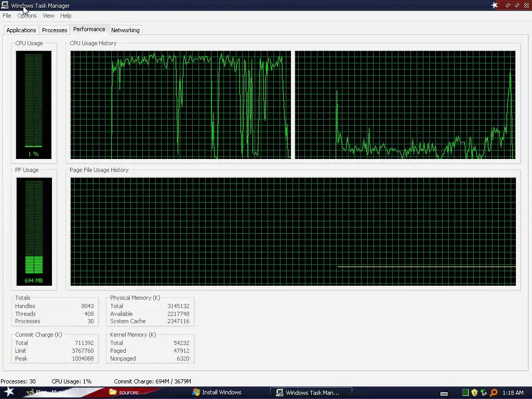The height and width of the screenshot is (399, 532).
Task: Switch to the Applications tab
Action: (x=21, y=30)
